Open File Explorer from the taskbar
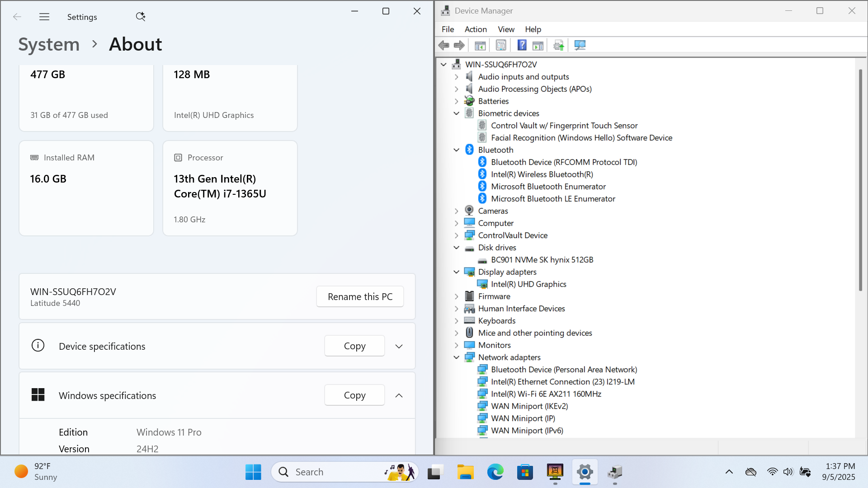The image size is (868, 488). [465, 472]
